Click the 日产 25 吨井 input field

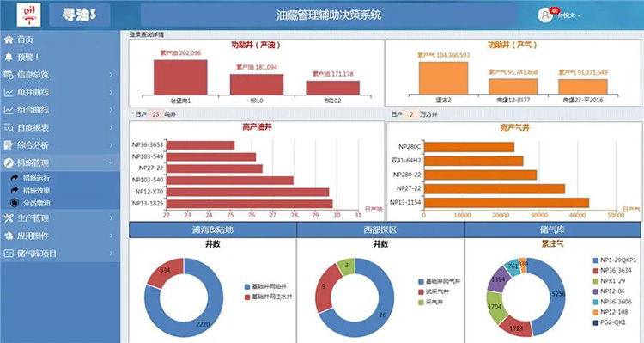pos(155,114)
